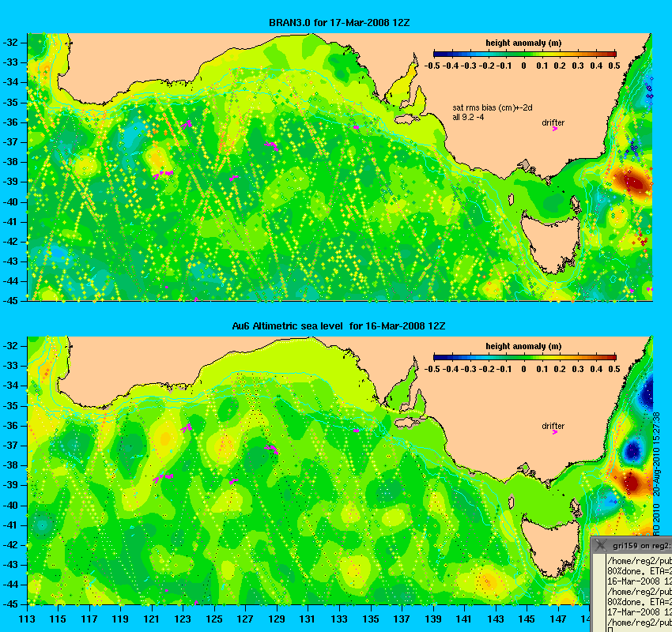
Task: Click the 'drifter' legend label in the BRAN3.0 panel
Action: tap(553, 122)
